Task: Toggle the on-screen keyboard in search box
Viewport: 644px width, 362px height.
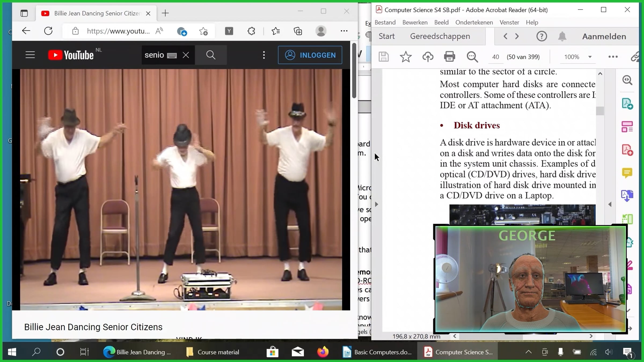Action: click(172, 56)
